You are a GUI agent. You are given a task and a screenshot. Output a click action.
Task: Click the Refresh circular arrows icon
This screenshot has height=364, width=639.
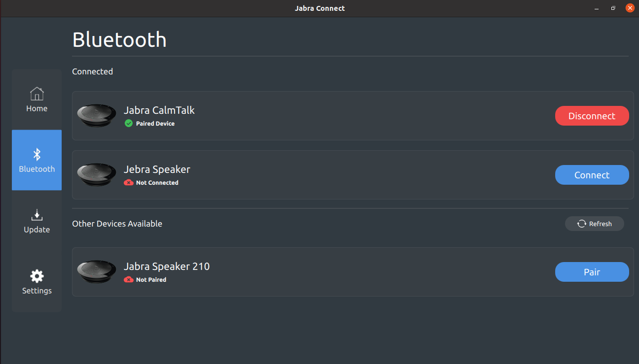pos(582,224)
